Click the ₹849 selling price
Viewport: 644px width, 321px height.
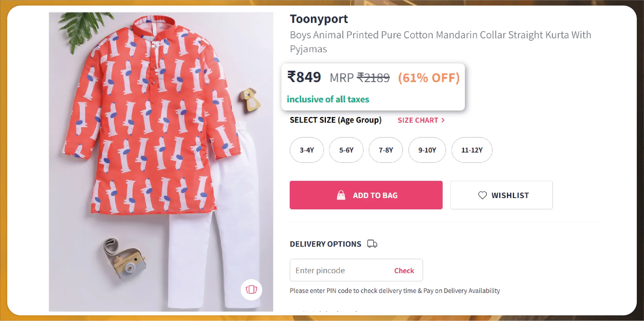pyautogui.click(x=304, y=77)
